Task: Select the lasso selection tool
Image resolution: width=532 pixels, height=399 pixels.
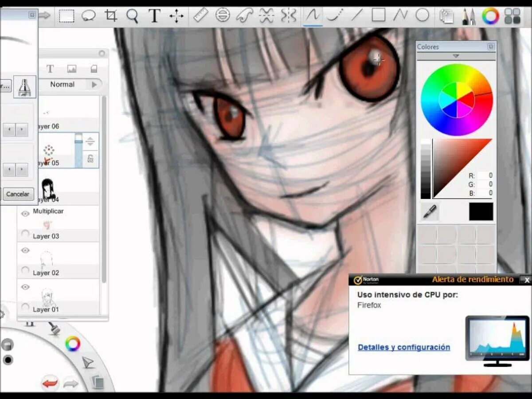Action: (89, 16)
